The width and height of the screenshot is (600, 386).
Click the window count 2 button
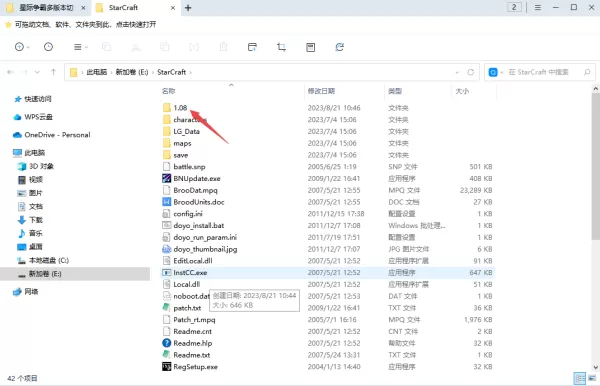click(x=514, y=7)
